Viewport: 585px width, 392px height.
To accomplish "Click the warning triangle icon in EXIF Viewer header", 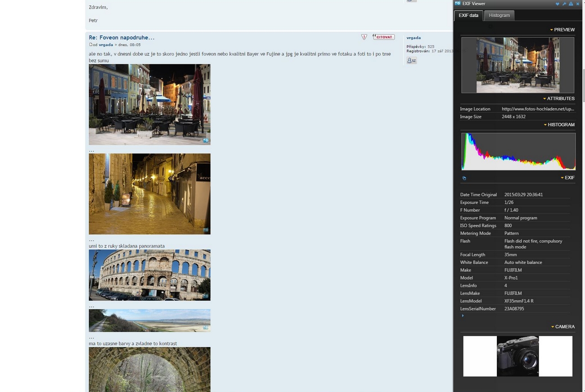I will tap(571, 4).
